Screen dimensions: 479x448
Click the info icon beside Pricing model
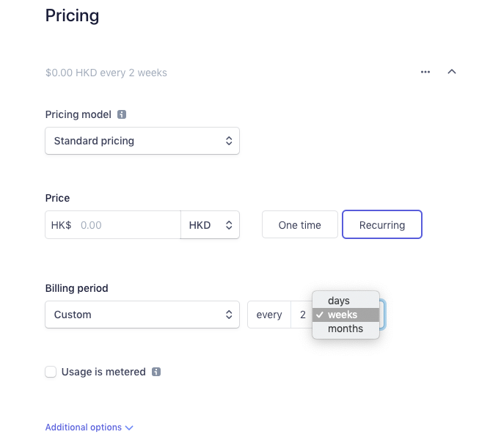click(x=122, y=114)
